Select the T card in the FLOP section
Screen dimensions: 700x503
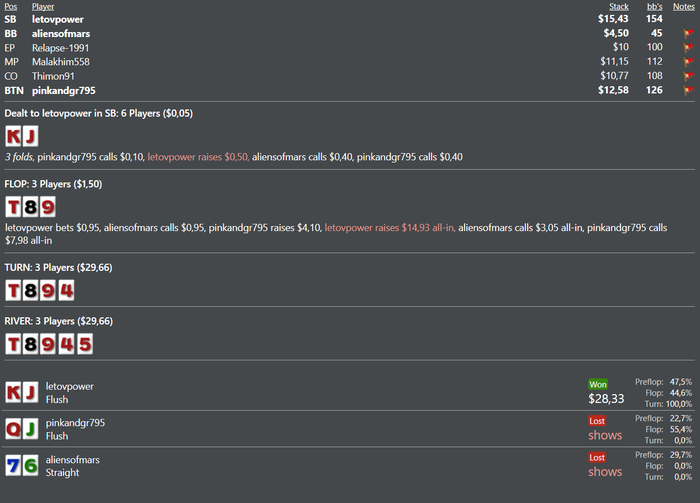tap(14, 207)
